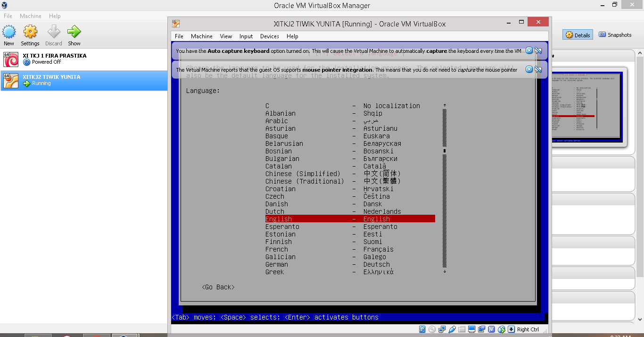The height and width of the screenshot is (337, 644).
Task: Click the Manager details pane vertical scrollbar
Action: point(640,165)
